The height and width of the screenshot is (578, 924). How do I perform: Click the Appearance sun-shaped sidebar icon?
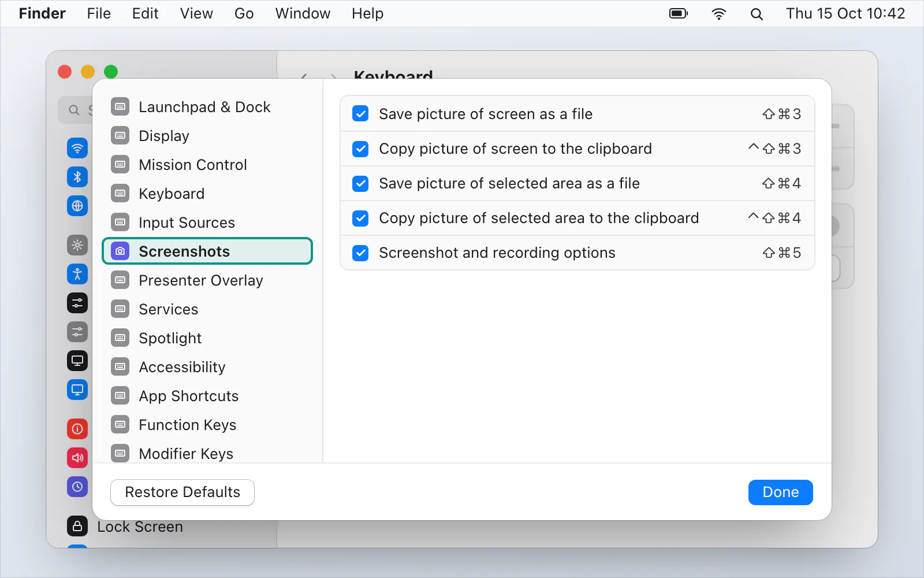point(77,245)
